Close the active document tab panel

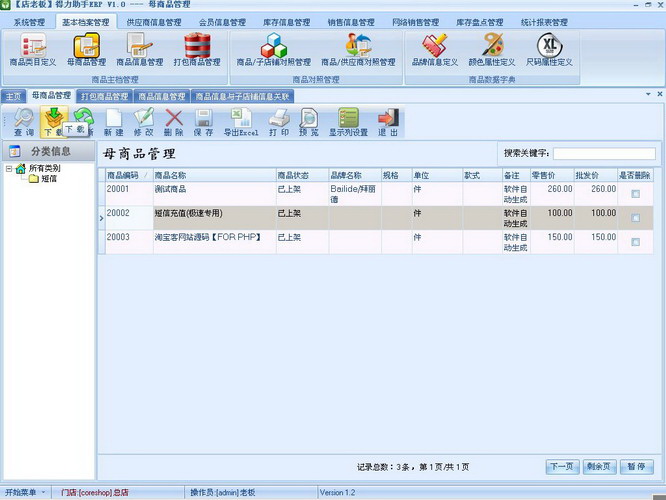click(x=660, y=94)
